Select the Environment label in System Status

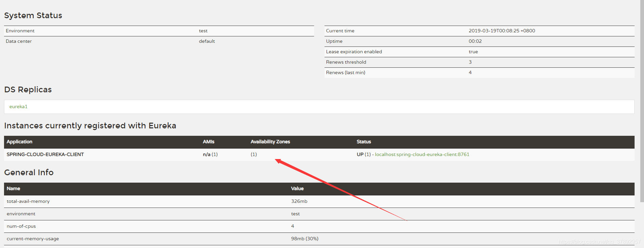20,31
